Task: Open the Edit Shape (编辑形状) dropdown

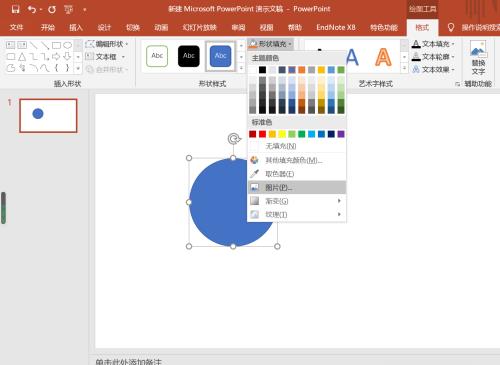Action: coord(107,44)
